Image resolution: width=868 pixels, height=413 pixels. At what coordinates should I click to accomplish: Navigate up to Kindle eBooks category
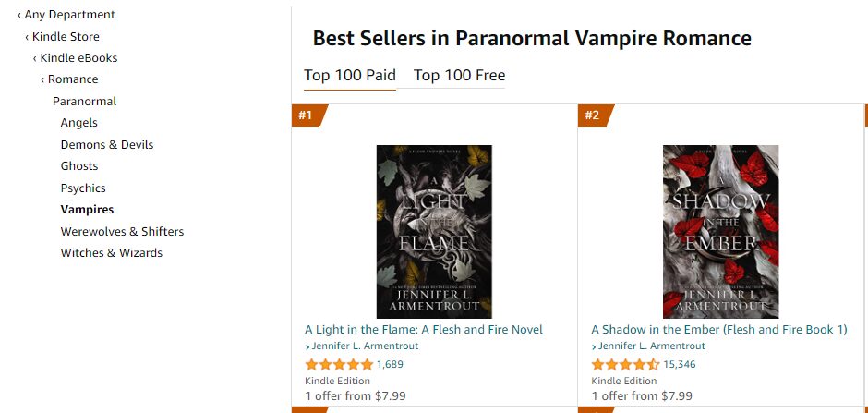click(x=76, y=57)
